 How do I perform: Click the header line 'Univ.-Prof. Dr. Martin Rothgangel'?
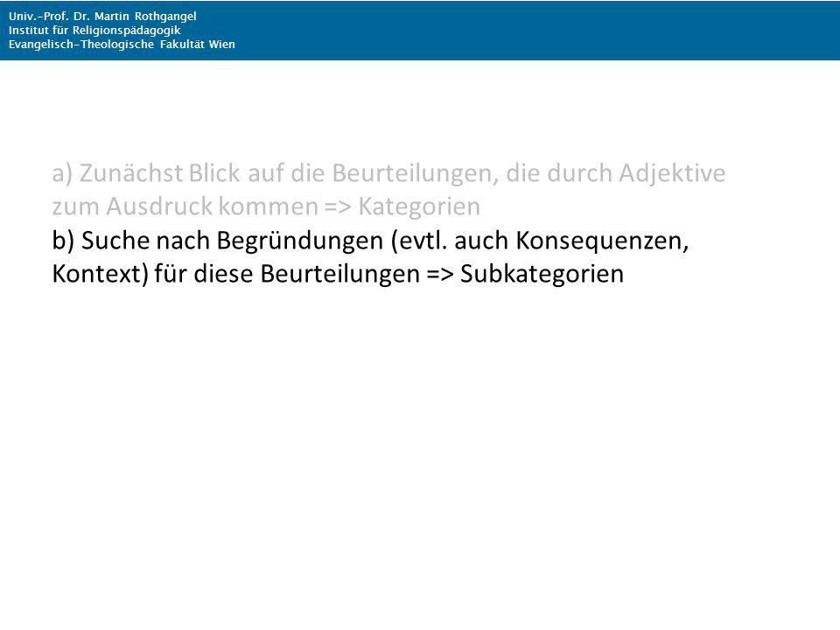[x=102, y=16]
